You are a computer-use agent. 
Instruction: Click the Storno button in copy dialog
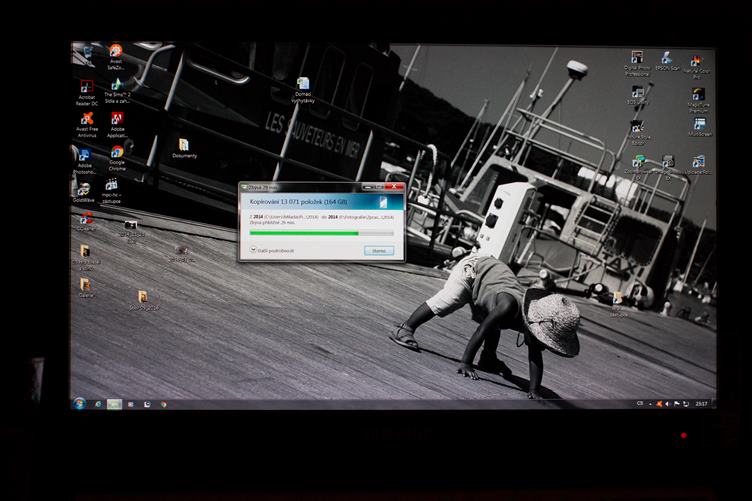[379, 251]
